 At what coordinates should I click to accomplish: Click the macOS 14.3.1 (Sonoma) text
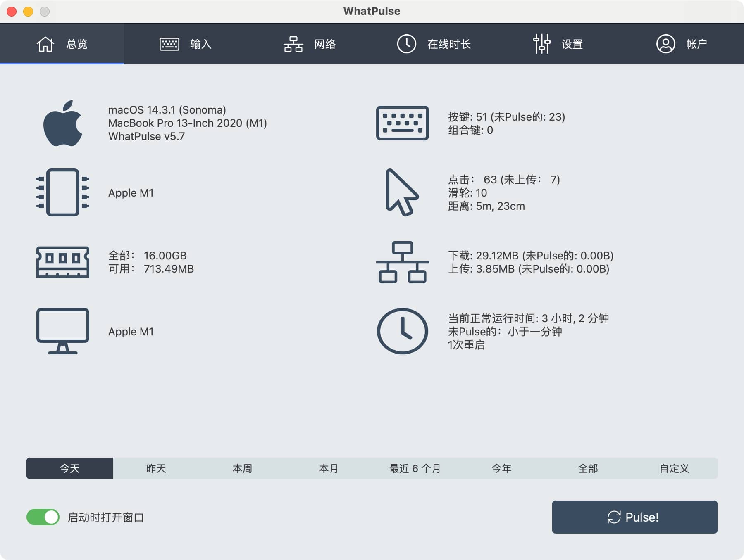click(167, 110)
